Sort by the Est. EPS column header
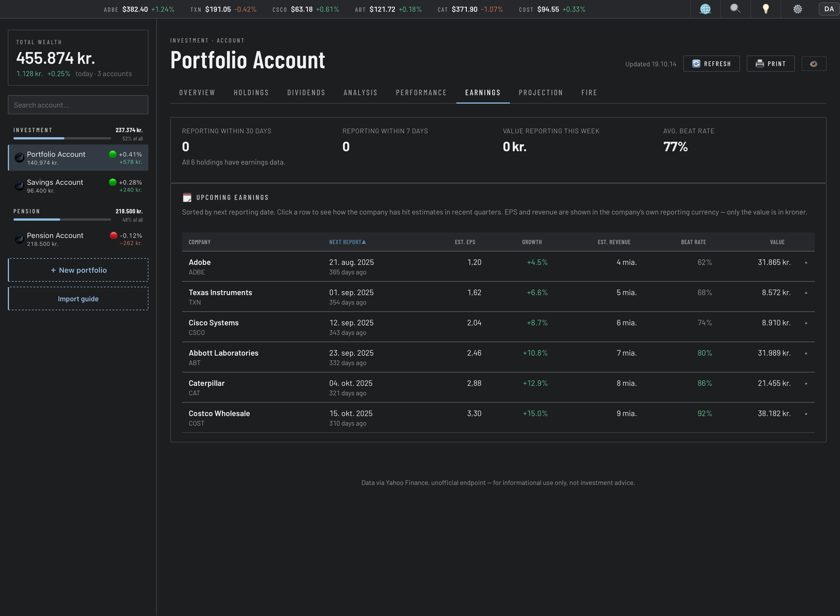 pyautogui.click(x=465, y=242)
